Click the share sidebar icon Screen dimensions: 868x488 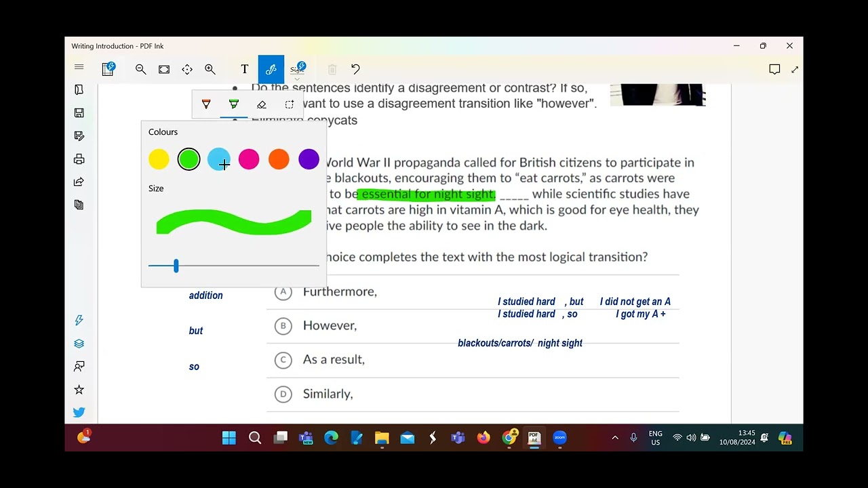[79, 182]
